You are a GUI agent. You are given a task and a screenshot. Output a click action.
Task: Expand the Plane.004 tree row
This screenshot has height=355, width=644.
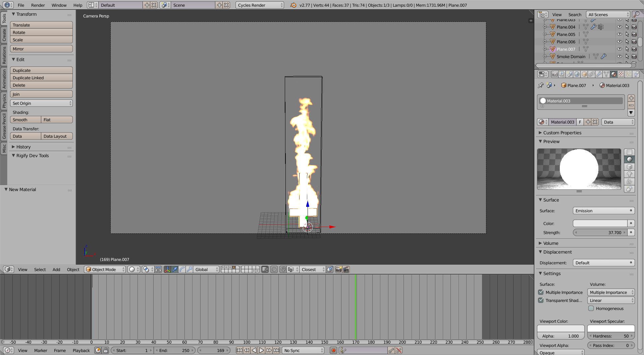[x=545, y=27]
